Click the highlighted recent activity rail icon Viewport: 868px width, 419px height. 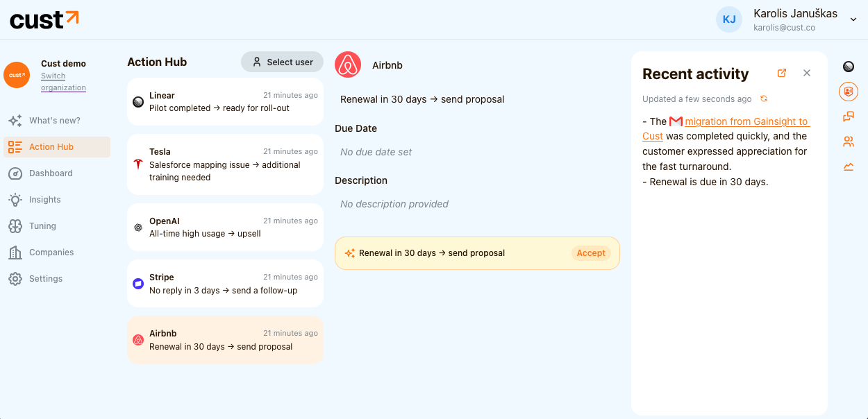pos(848,91)
